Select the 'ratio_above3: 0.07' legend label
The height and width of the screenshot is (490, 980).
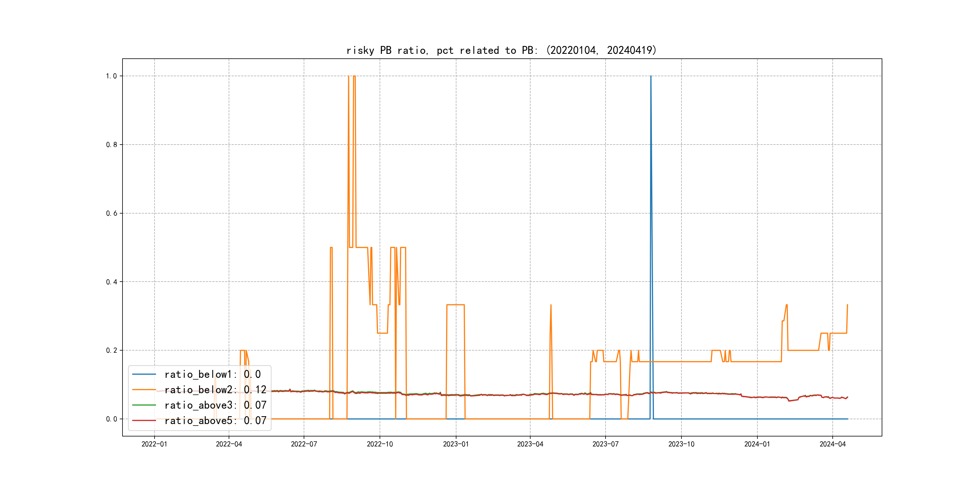pyautogui.click(x=215, y=405)
